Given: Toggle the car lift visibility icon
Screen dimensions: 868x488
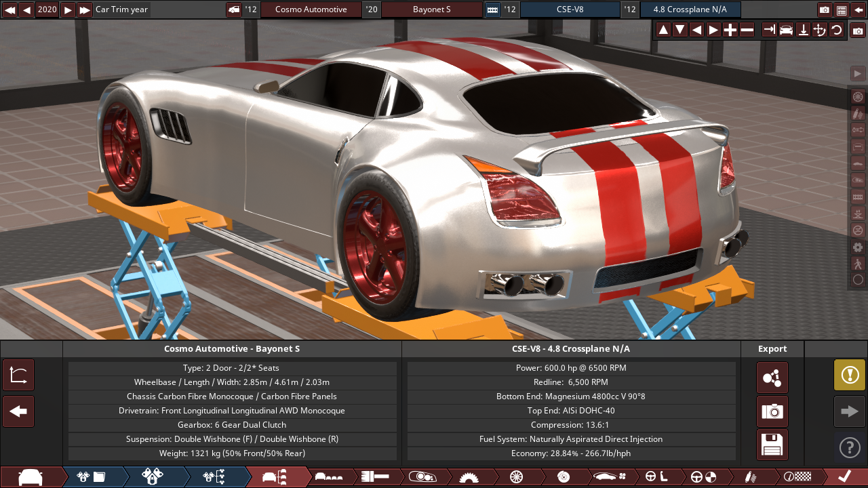Looking at the screenshot, I should [858, 213].
